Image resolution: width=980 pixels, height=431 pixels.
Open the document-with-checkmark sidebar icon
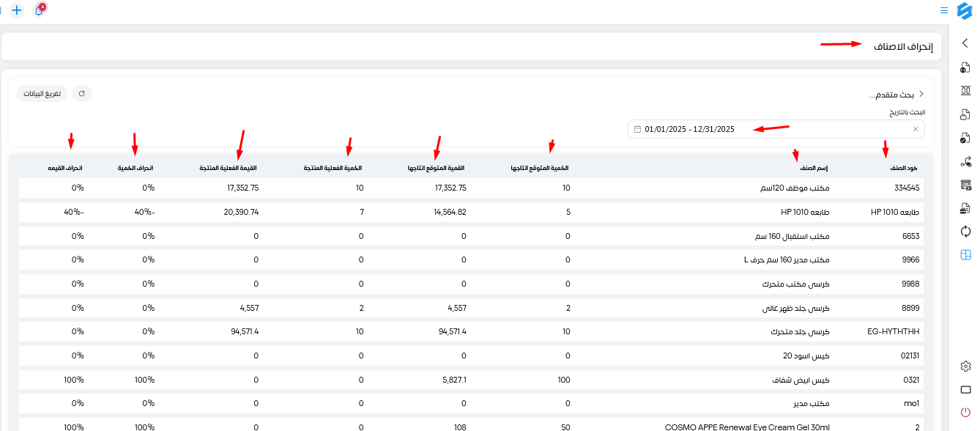tap(965, 138)
